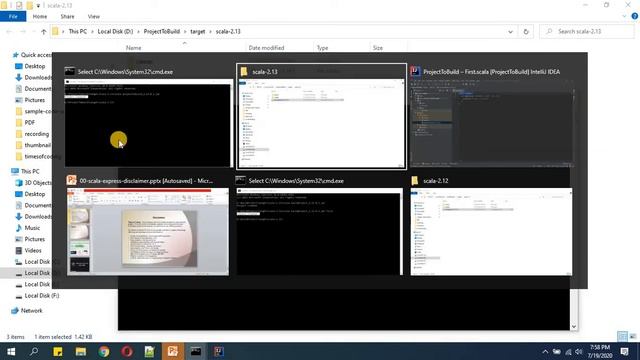Sort by Date modified column header
Image resolution: width=640 pixels, height=360 pixels.
pos(266,48)
